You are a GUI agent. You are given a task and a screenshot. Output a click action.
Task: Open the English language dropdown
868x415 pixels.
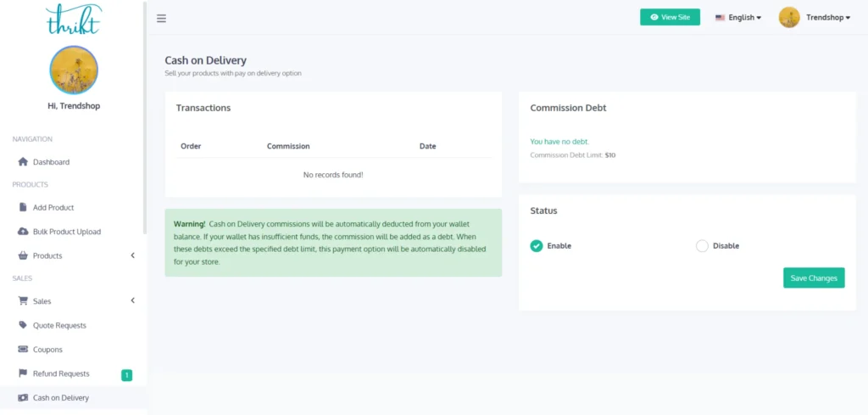coord(738,18)
